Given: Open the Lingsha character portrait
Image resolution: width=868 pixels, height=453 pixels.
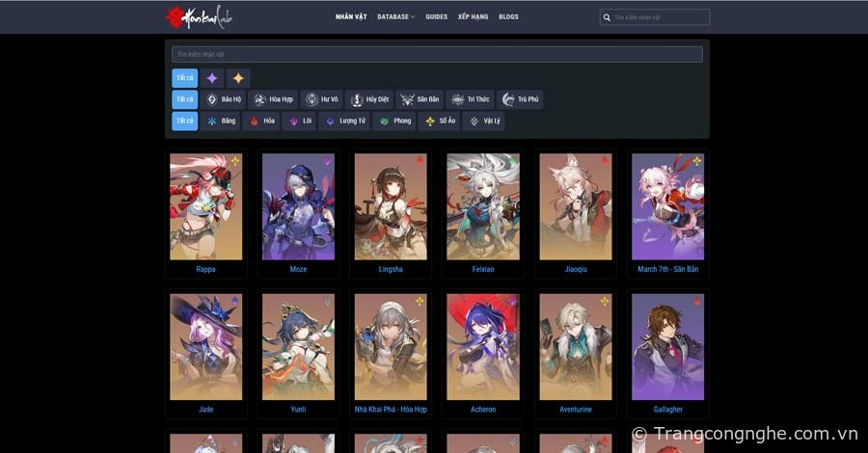Looking at the screenshot, I should click(391, 206).
